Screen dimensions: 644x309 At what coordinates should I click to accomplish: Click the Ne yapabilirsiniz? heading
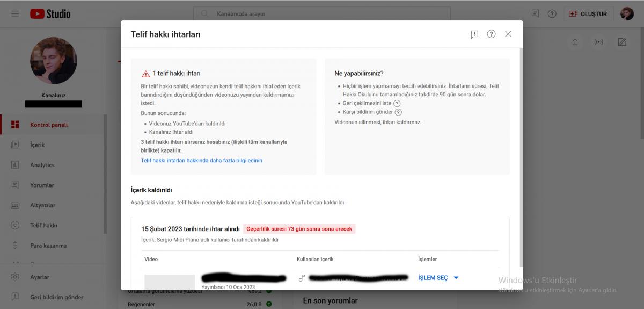359,74
